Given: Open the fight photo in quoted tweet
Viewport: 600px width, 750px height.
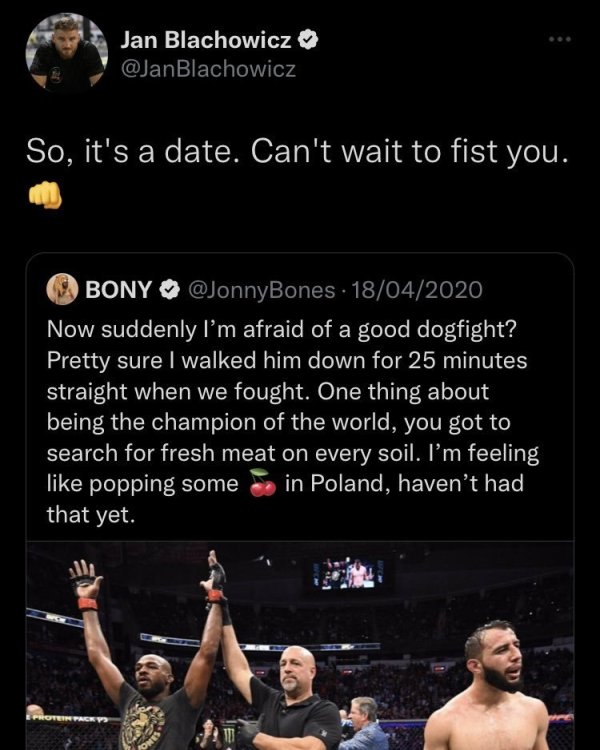Looking at the screenshot, I should click(300, 645).
